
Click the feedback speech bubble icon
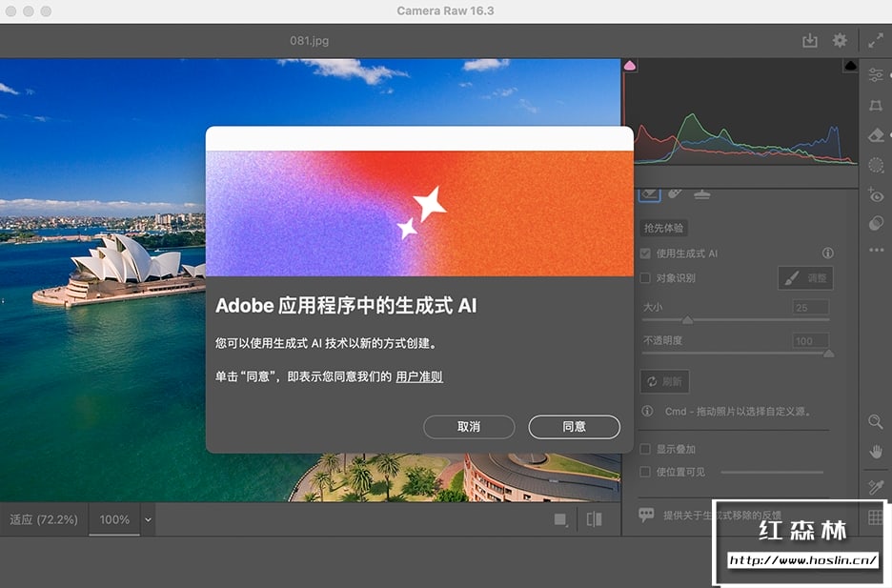(646, 516)
